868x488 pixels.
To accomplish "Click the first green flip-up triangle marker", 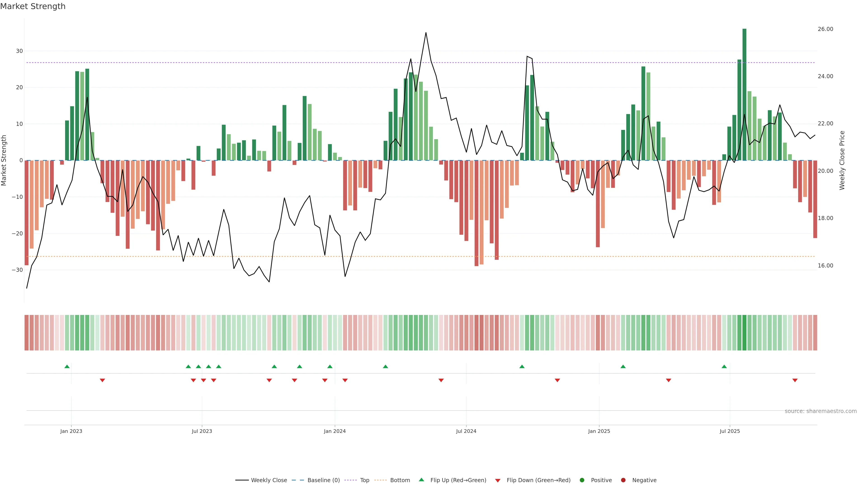I will [67, 366].
